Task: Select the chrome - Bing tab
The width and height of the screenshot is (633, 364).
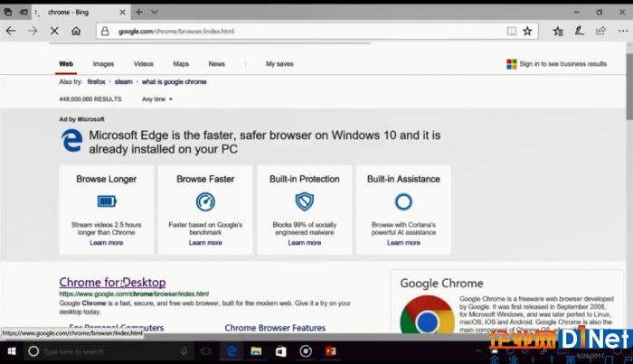Action: (80, 12)
